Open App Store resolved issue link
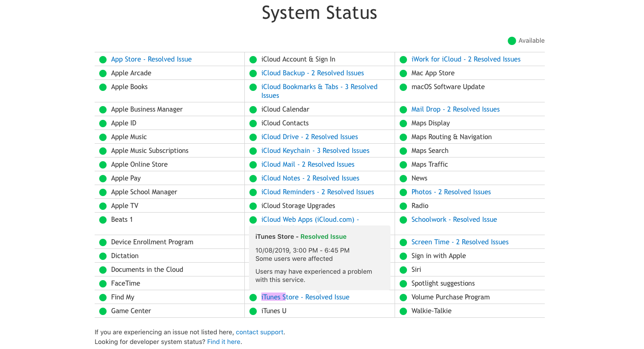Viewport: 644px width, 349px height. tap(151, 59)
